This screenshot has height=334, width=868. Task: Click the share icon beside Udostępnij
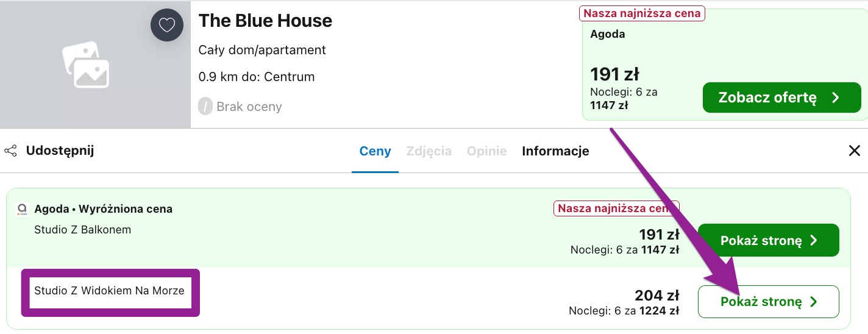coord(10,151)
